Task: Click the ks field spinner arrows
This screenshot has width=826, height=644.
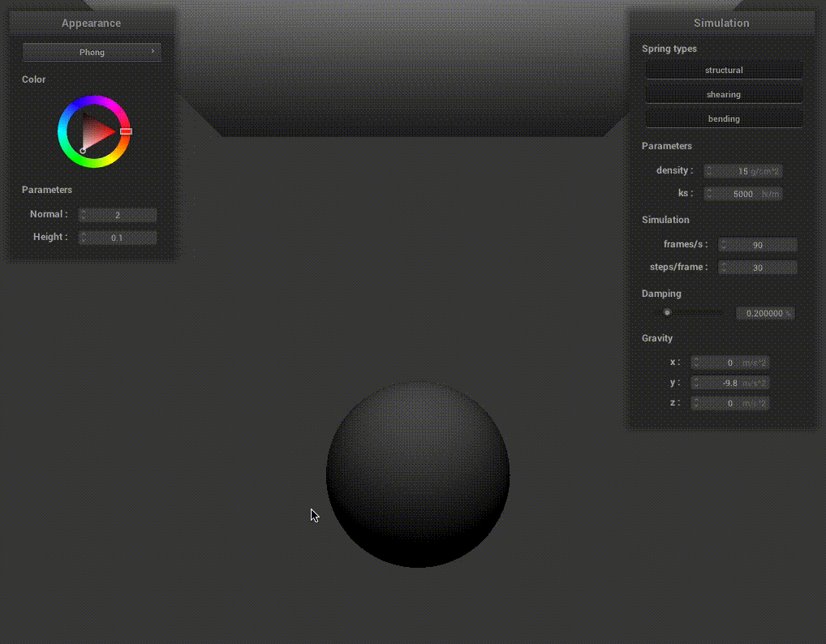Action: 709,194
